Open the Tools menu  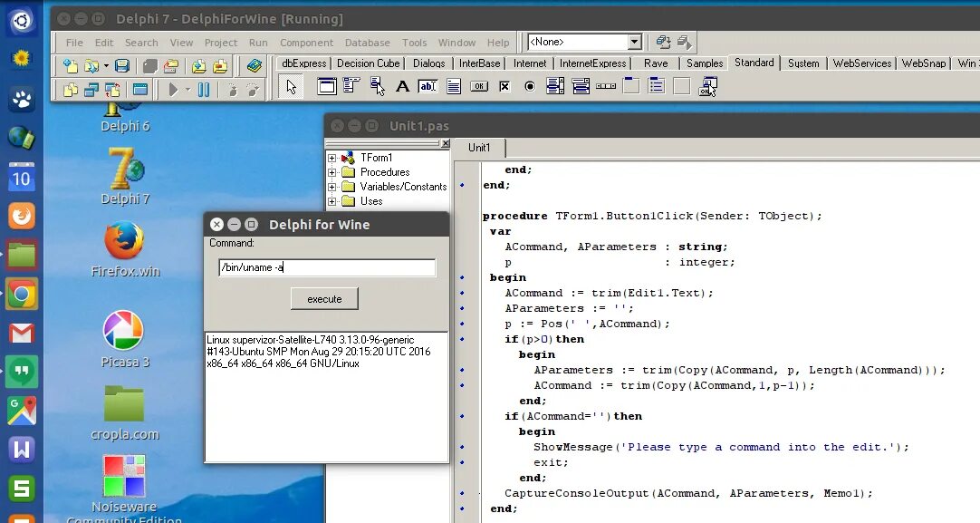[x=415, y=43]
